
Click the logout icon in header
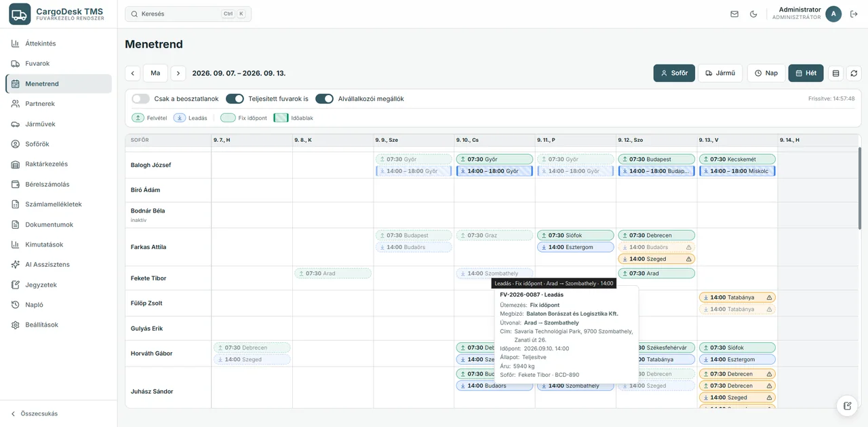[x=854, y=14]
